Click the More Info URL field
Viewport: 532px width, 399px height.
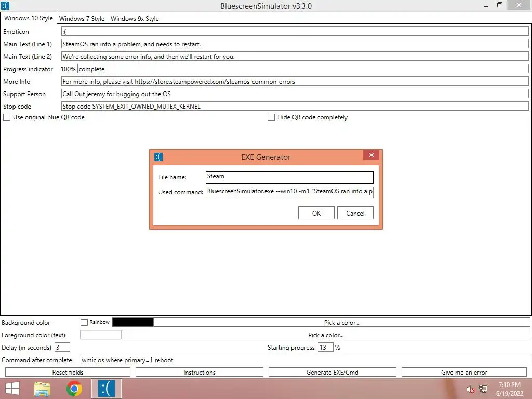[x=295, y=82]
